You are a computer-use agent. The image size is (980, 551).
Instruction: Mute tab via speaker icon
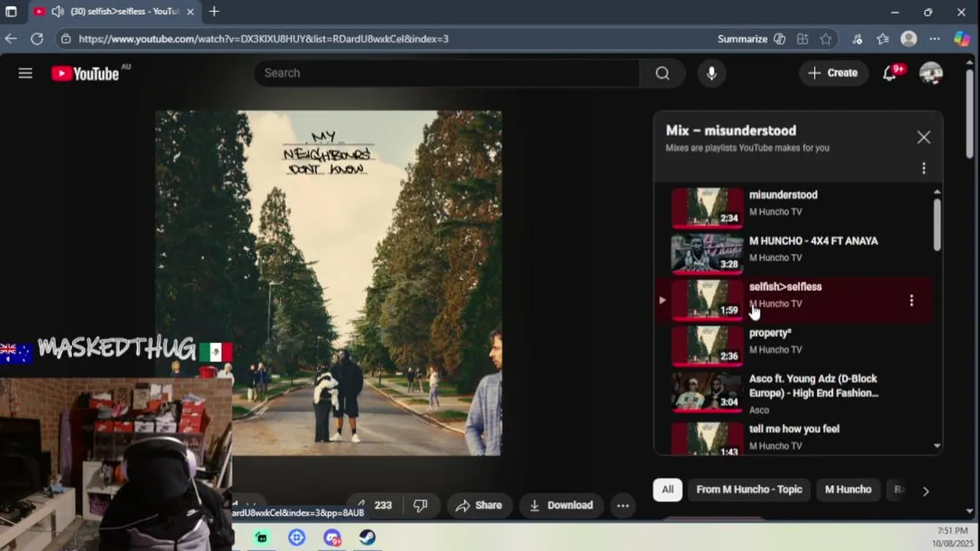click(x=57, y=11)
